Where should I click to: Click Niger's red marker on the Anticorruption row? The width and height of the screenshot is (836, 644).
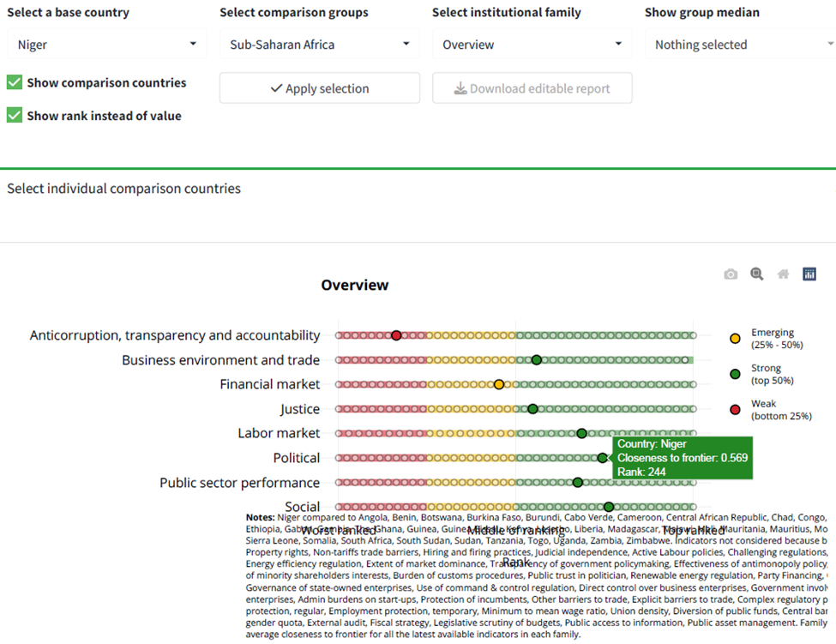click(396, 334)
